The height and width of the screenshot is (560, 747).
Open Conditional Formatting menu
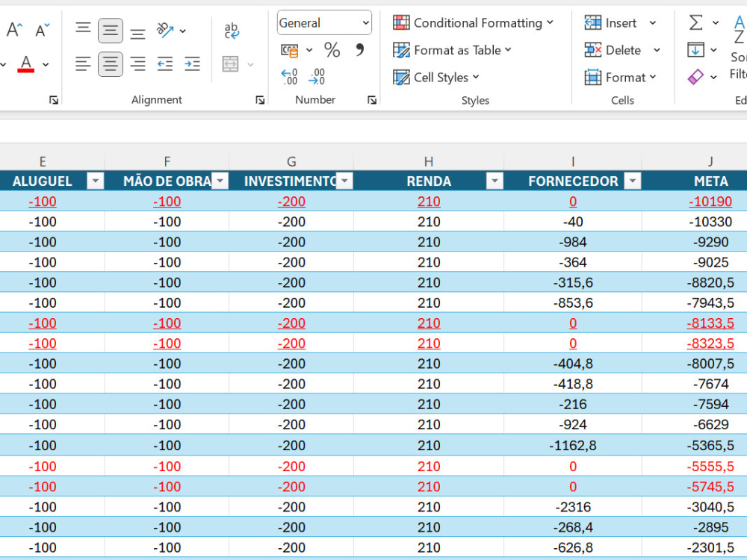point(473,23)
